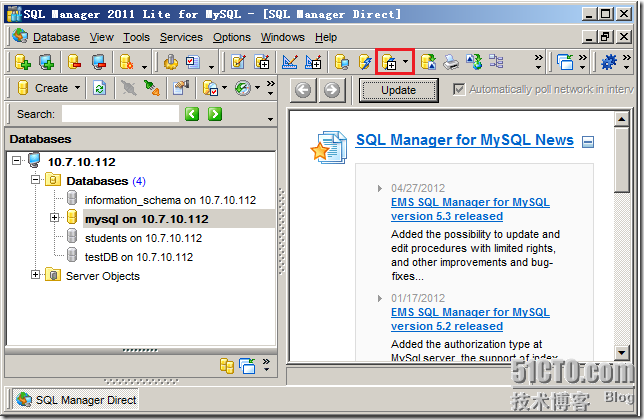The height and width of the screenshot is (420, 644).
Task: Click the green next search result arrow
Action: 215,114
